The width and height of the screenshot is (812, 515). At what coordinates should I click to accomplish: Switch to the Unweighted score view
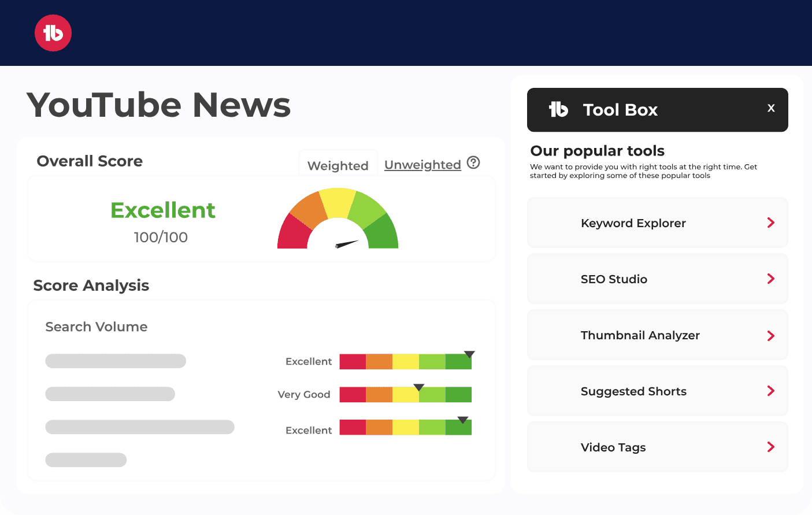(x=422, y=165)
